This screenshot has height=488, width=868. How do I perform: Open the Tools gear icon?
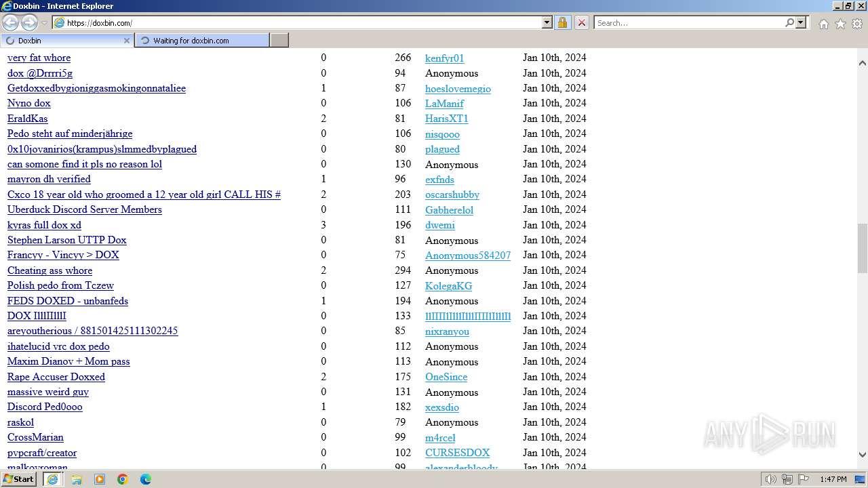pyautogui.click(x=857, y=24)
